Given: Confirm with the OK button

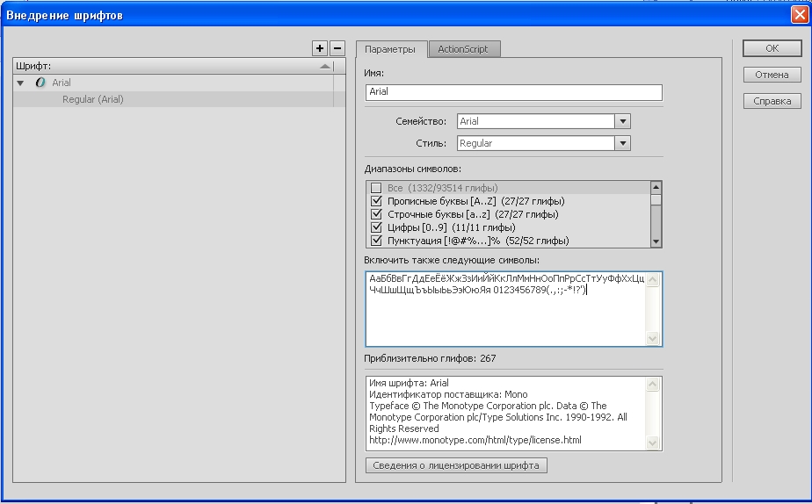Looking at the screenshot, I should [772, 48].
